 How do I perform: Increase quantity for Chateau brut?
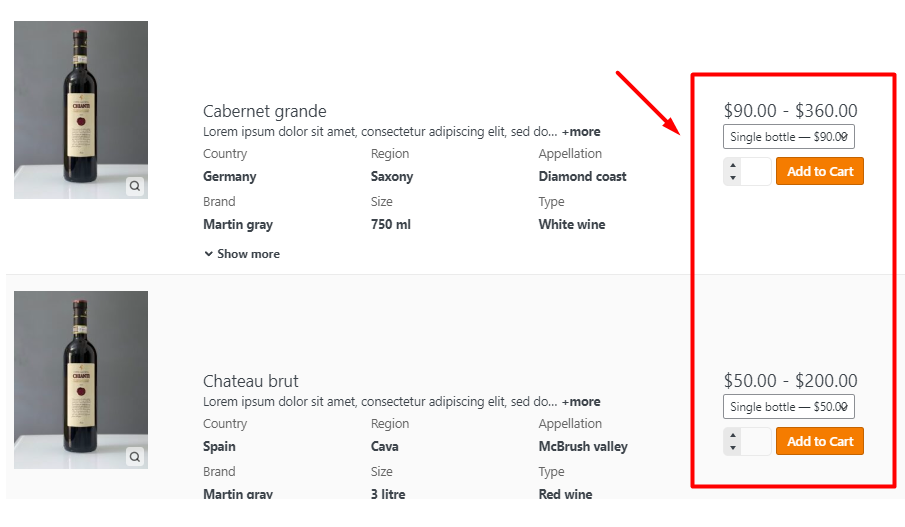pos(733,435)
